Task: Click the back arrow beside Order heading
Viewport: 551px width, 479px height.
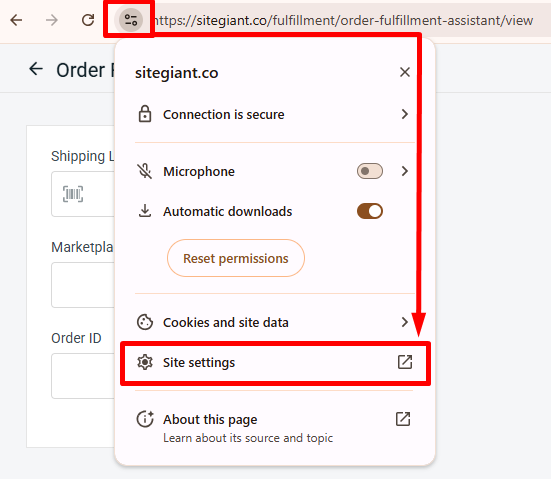Action: coord(36,69)
